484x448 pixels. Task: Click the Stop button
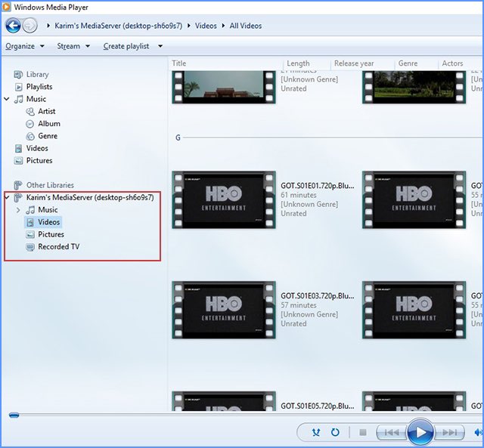coord(363,432)
